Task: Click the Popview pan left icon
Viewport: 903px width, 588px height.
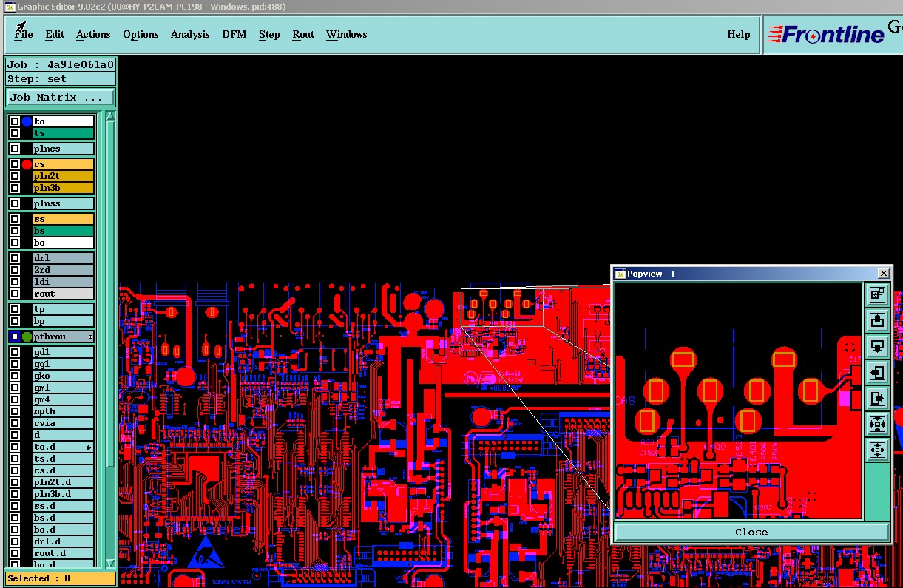Action: (877, 372)
